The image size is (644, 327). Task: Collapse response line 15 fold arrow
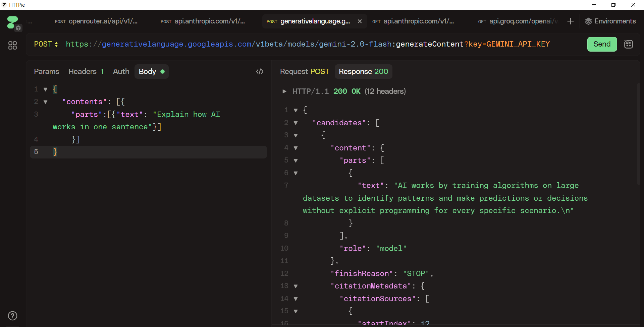click(x=296, y=312)
